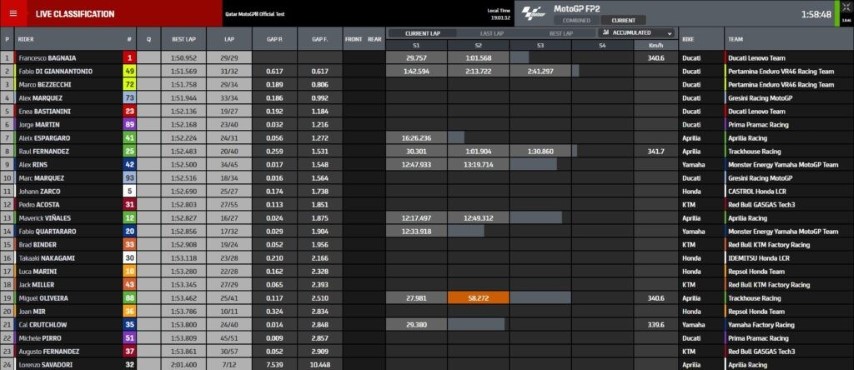This screenshot has height=370, width=854.
Task: Click the Km/h column header
Action: [655, 46]
